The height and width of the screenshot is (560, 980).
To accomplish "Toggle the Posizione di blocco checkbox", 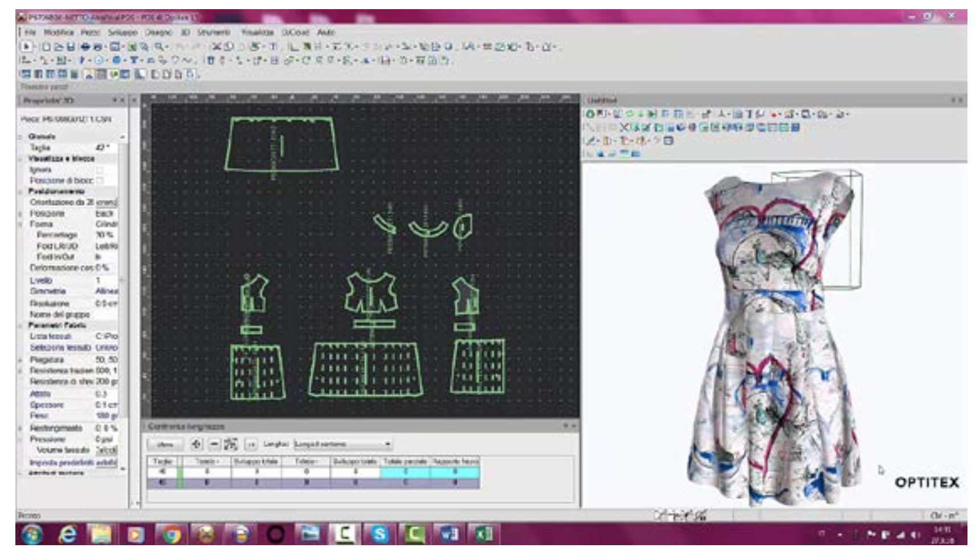I will click(100, 180).
